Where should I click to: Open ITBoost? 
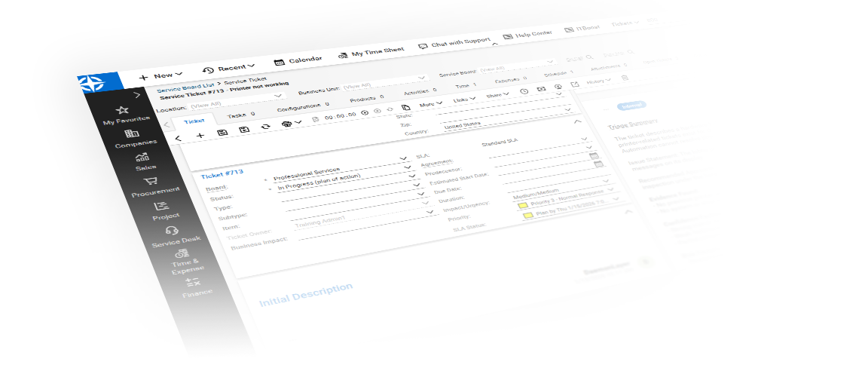pos(581,29)
